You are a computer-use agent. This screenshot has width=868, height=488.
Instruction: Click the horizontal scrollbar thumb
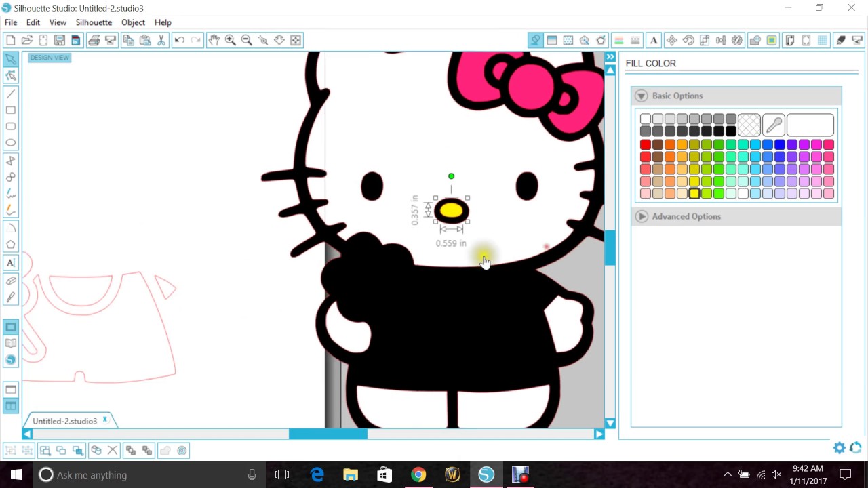coord(328,434)
